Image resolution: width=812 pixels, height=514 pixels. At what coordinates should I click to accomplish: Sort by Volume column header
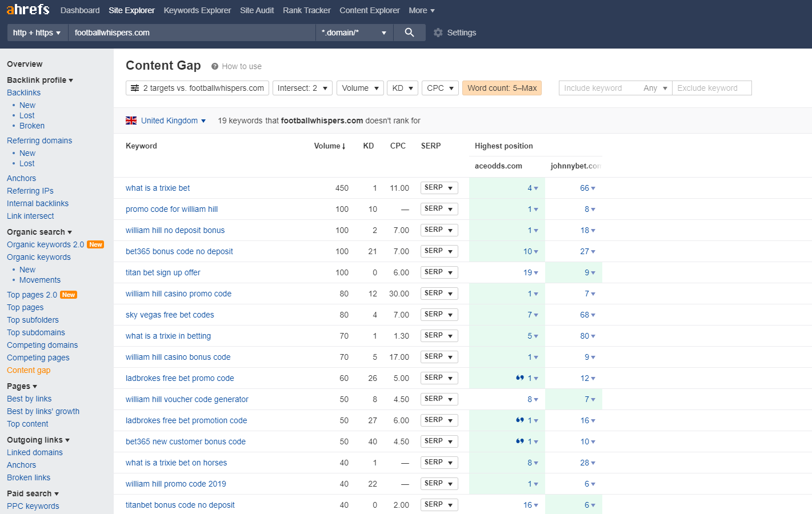tap(330, 146)
